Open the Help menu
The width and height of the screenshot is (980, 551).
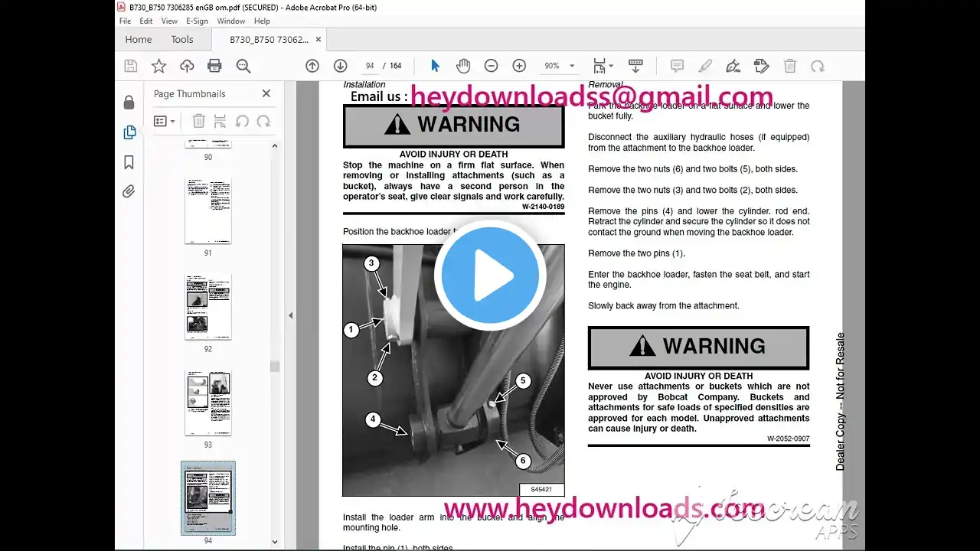click(x=262, y=21)
